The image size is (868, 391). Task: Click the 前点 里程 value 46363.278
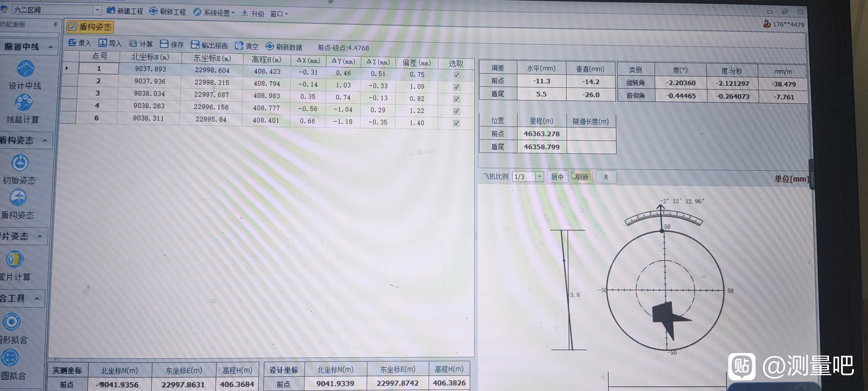coord(541,134)
